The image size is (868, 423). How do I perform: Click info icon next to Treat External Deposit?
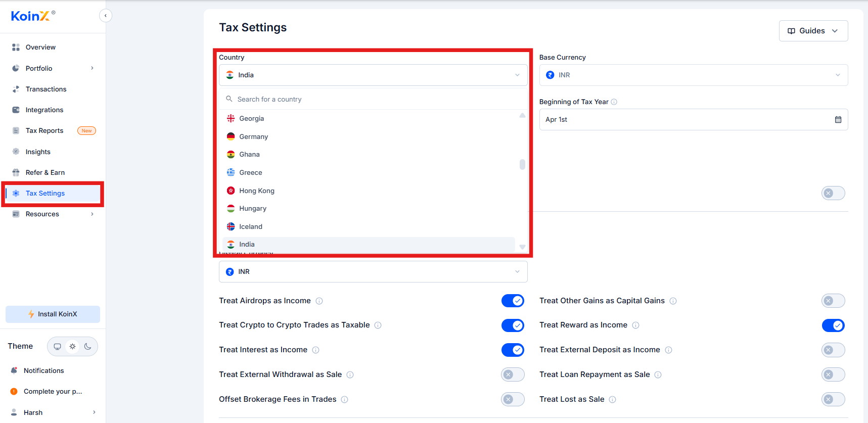(x=668, y=350)
